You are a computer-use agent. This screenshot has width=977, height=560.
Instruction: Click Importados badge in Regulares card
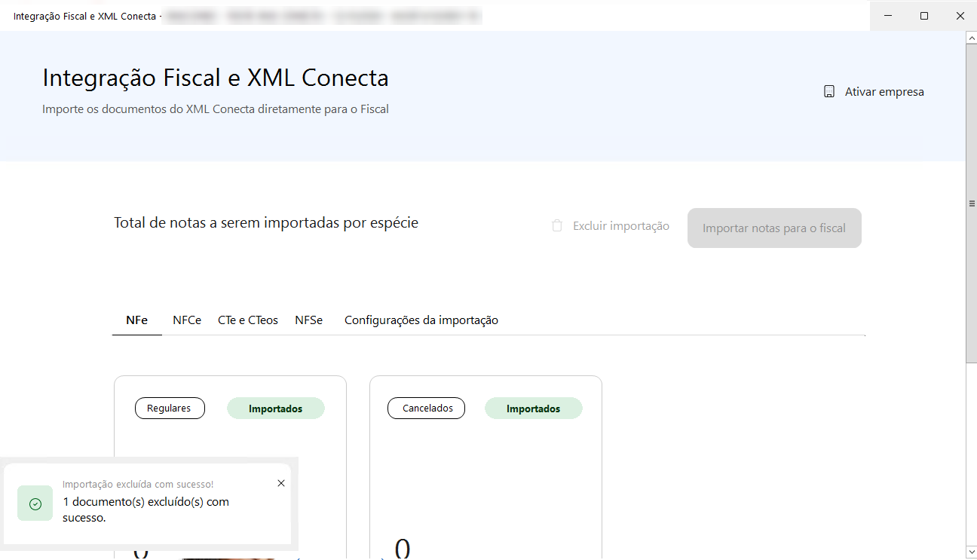tap(276, 409)
